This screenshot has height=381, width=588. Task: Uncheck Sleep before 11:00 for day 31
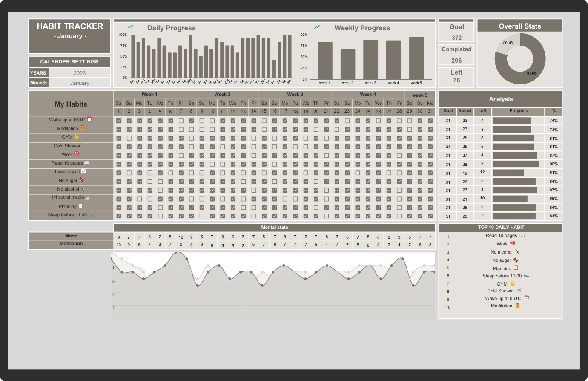430,216
